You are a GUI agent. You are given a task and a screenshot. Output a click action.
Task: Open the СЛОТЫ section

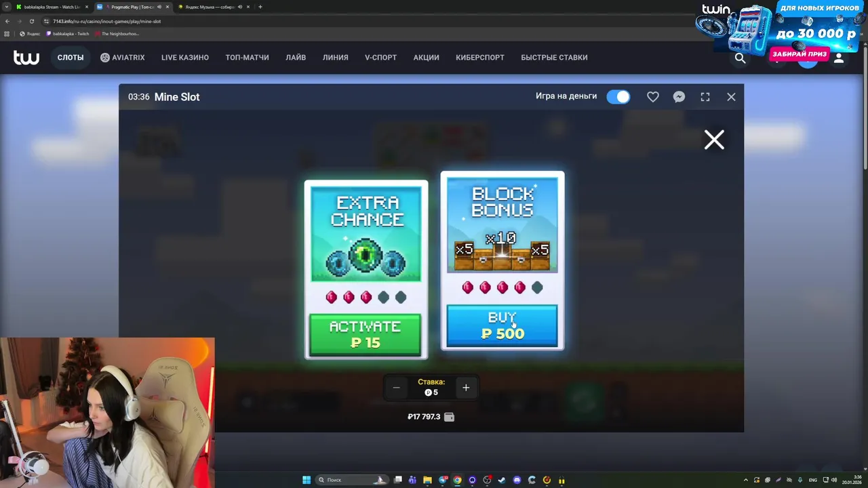click(71, 58)
